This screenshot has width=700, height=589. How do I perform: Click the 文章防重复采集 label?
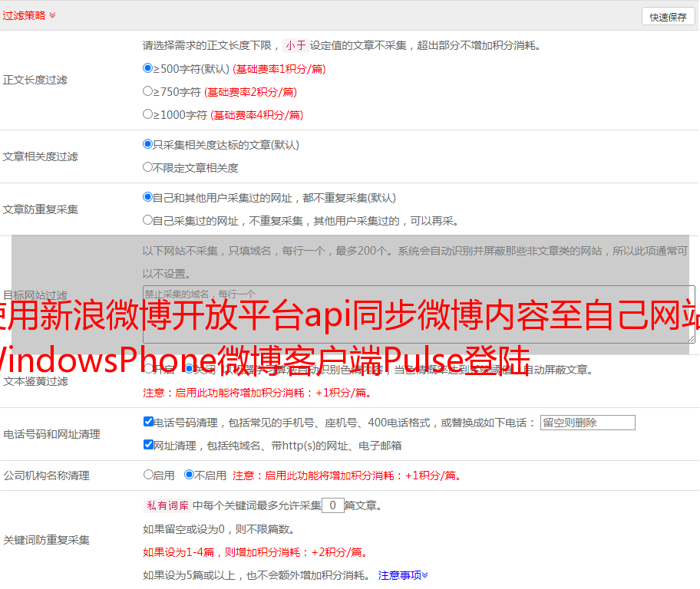[x=40, y=209]
